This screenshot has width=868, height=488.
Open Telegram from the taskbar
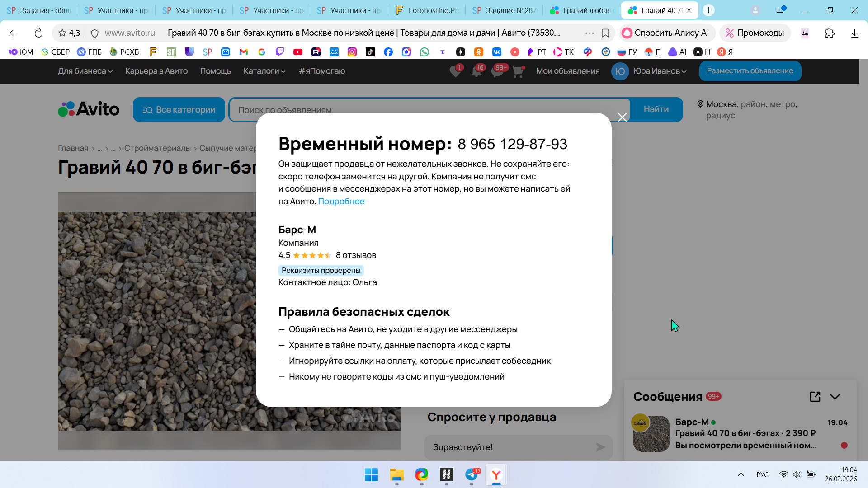pyautogui.click(x=472, y=474)
